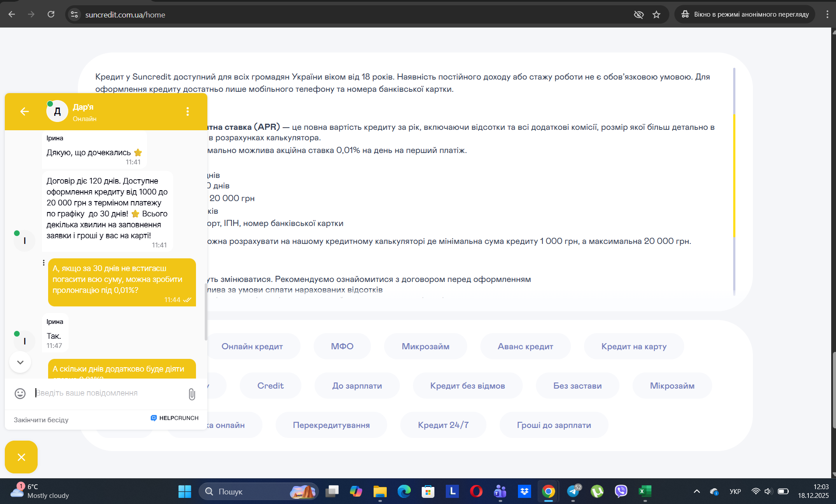Open Opera browser from the taskbar
Screen dimensions: 836x504
tap(476, 492)
